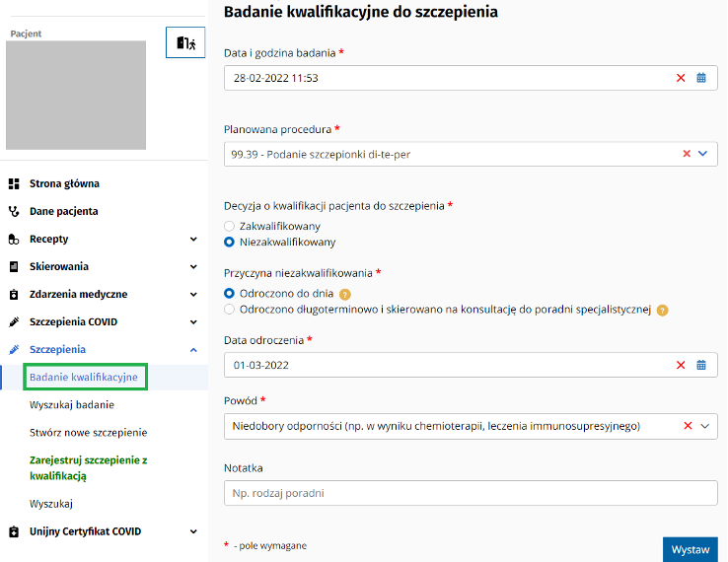The height and width of the screenshot is (562, 728).
Task: Expand the Recepty menu chevron
Action: [193, 240]
